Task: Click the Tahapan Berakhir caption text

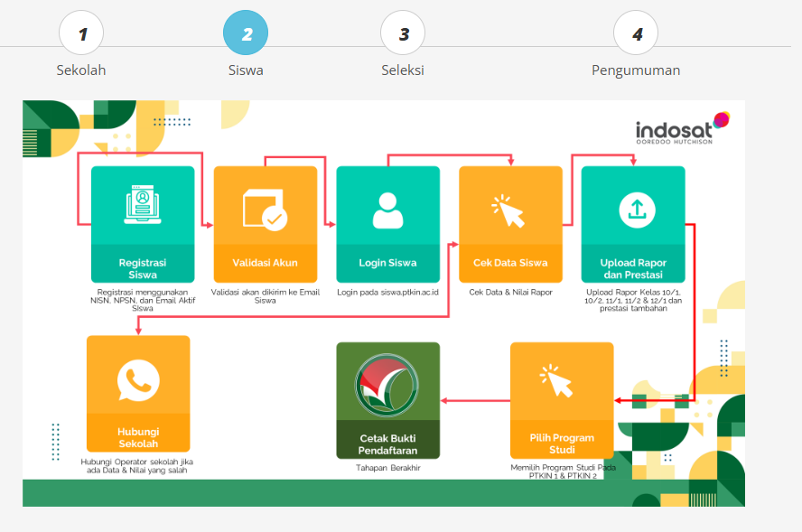Action: (x=387, y=468)
